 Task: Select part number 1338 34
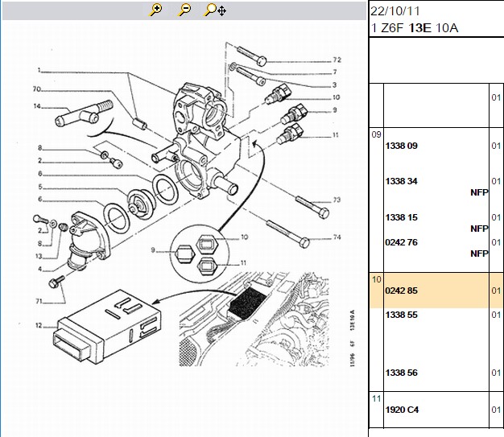point(401,181)
